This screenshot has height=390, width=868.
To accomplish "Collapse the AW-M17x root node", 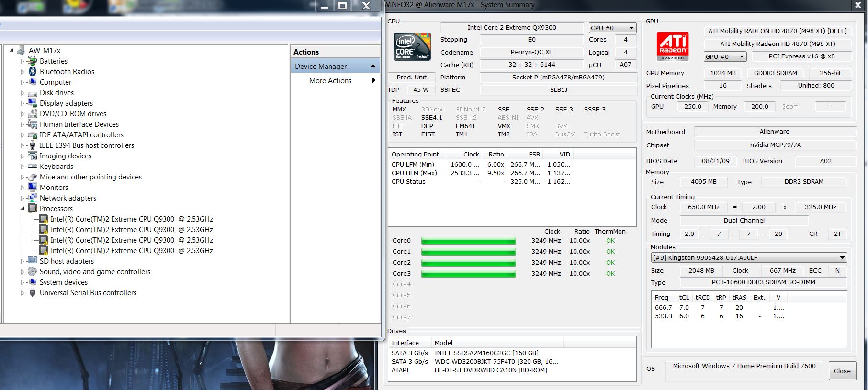I will point(11,50).
